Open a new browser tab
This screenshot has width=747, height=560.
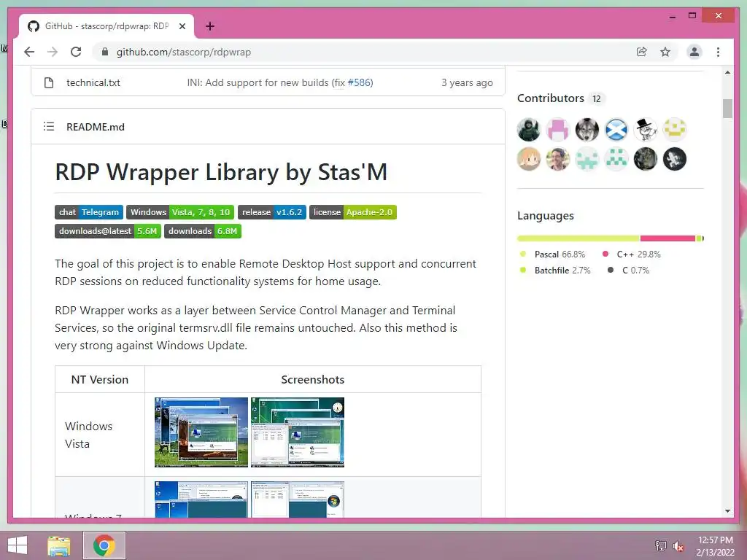(x=209, y=26)
